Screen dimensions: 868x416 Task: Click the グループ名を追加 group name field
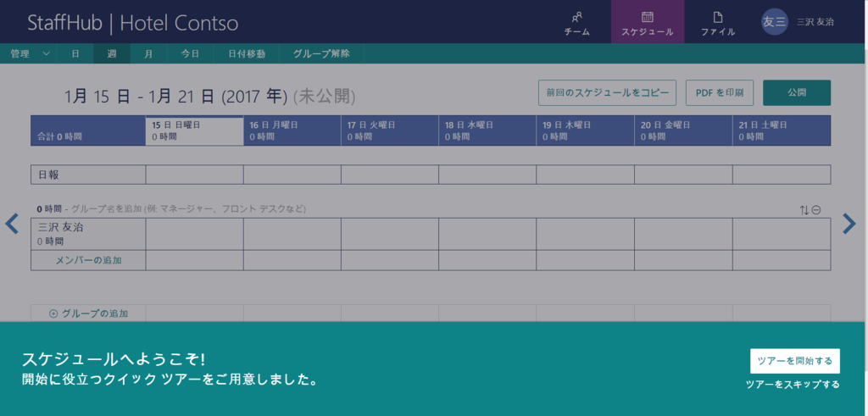coord(188,209)
